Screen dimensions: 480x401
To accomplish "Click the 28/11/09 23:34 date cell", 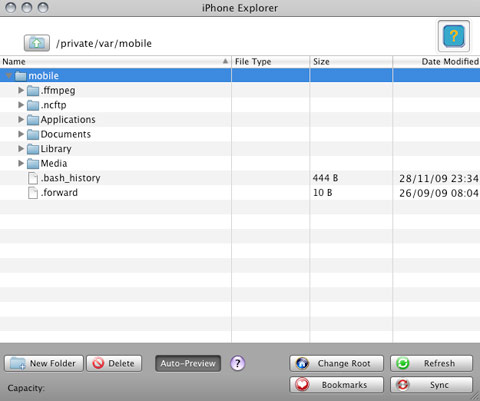I will [x=439, y=179].
